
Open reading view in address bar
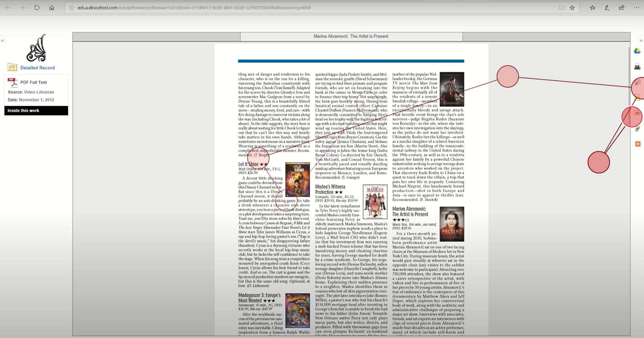pos(561,8)
